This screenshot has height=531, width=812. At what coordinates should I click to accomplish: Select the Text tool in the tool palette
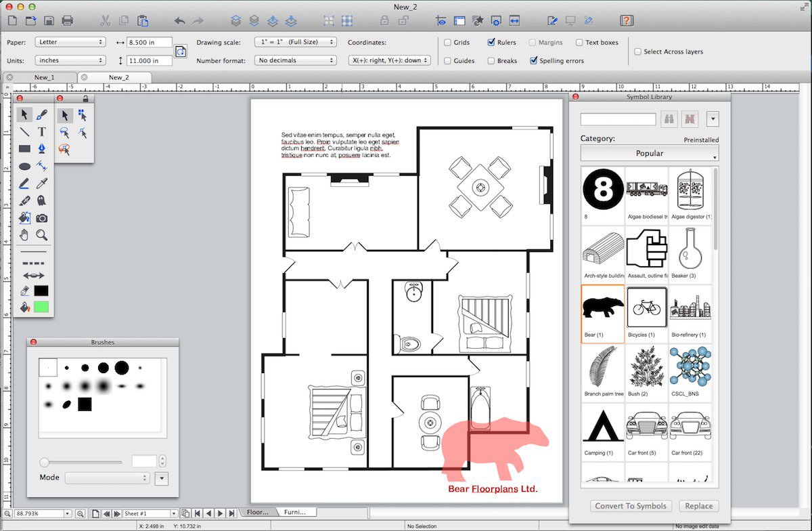tap(41, 132)
